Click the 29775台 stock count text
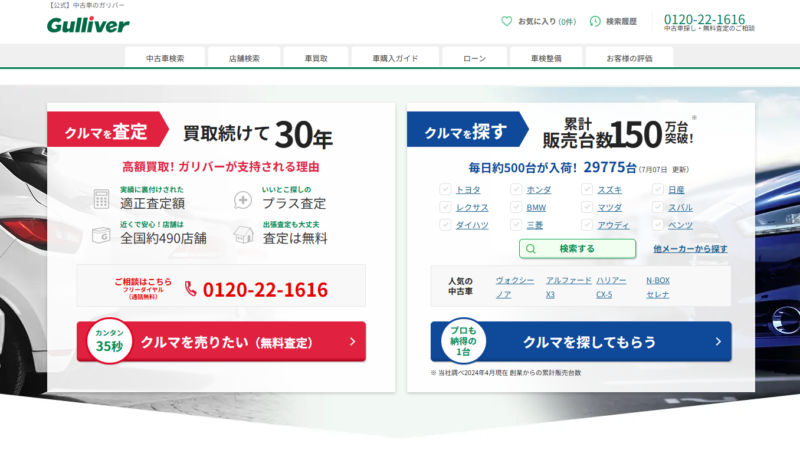 click(x=610, y=167)
